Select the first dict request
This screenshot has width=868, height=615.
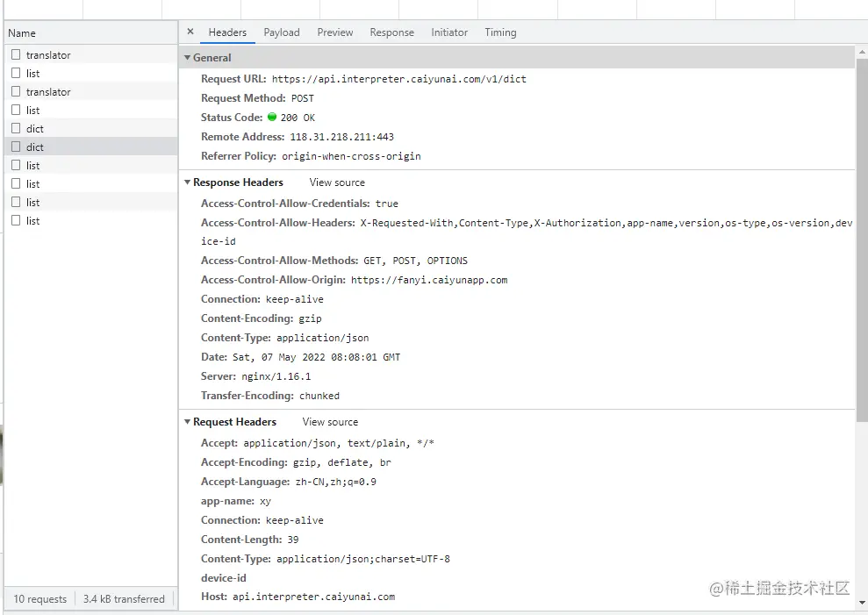35,129
